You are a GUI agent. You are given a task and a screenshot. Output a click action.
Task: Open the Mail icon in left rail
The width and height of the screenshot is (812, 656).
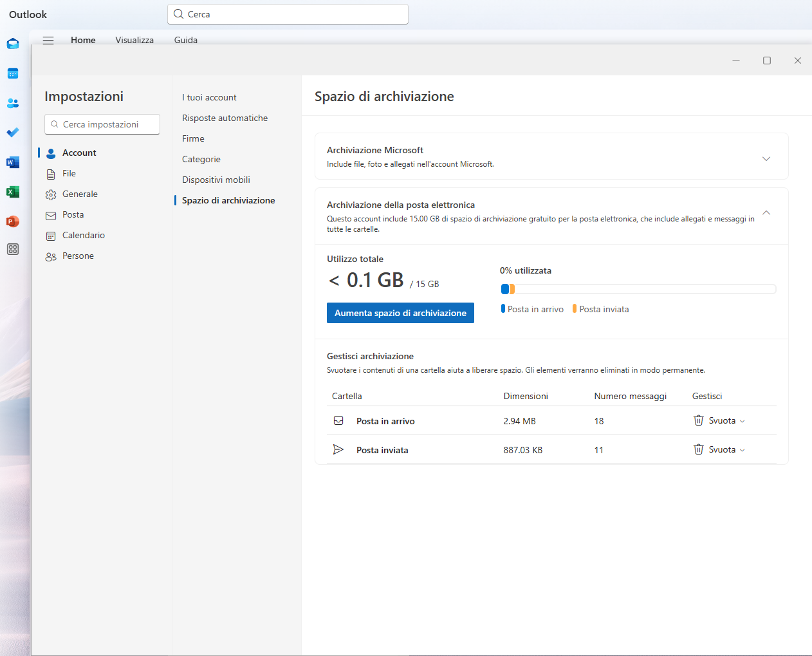13,44
